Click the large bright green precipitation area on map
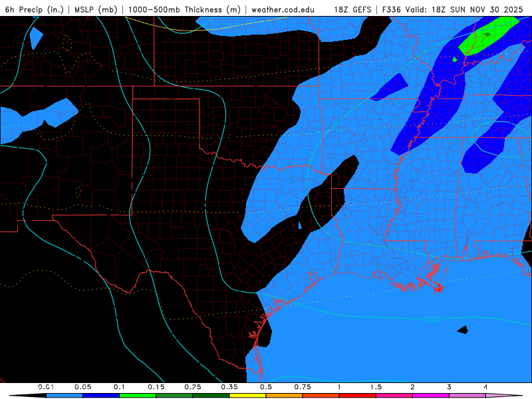 point(487,35)
